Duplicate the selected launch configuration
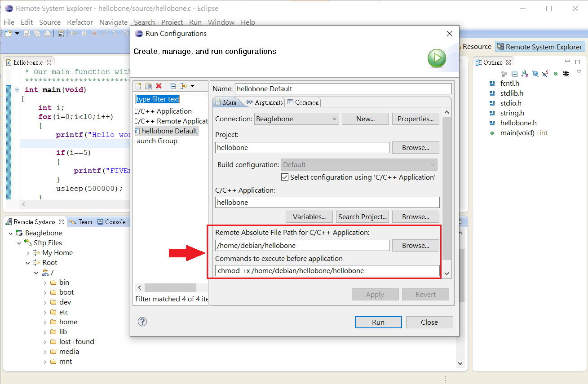588x384 pixels. 148,86
